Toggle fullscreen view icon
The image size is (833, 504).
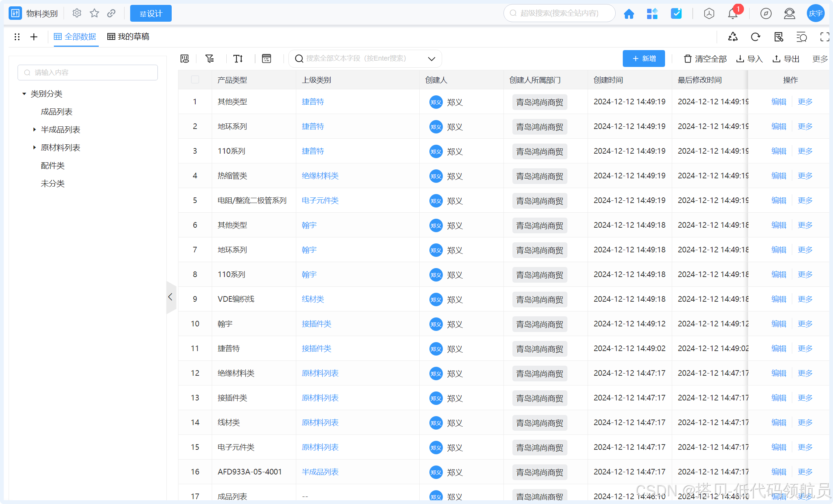(824, 37)
